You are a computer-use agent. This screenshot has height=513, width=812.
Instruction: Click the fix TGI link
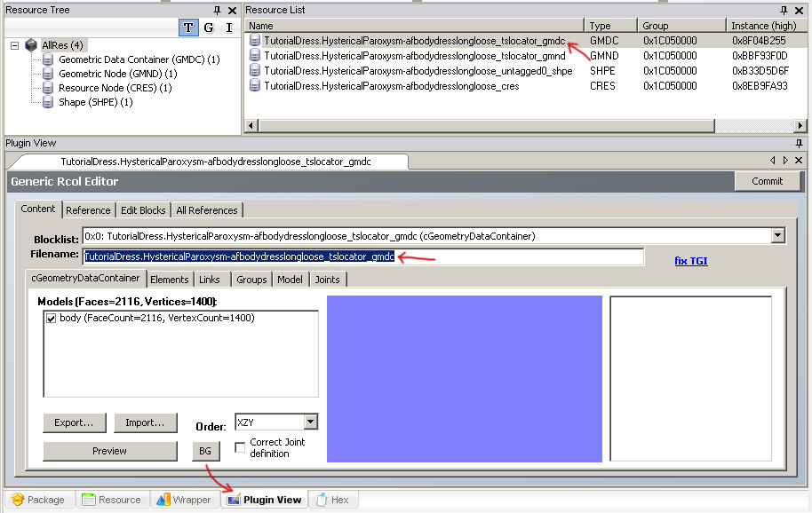pyautogui.click(x=691, y=261)
